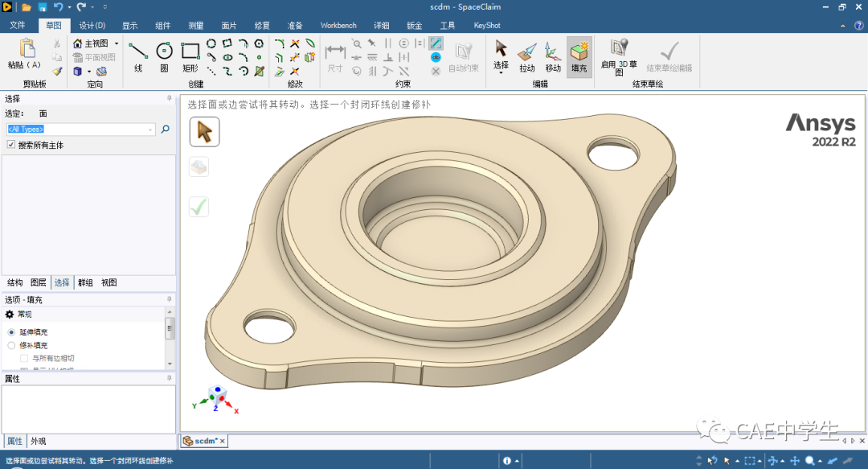Click the orientation axis cube in viewport
Viewport: 868px width, 469px height.
coord(217,394)
